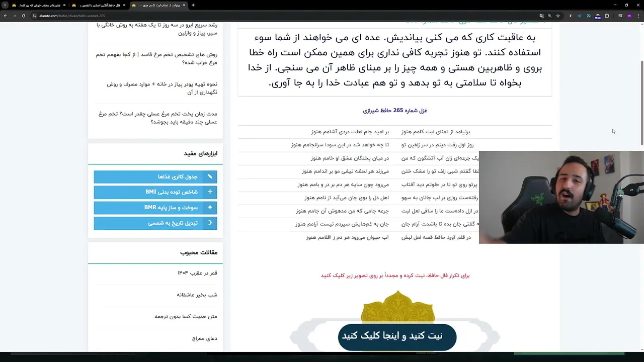Open popular article 'متن حدیث کسا بدون ترجمه'

click(186, 316)
